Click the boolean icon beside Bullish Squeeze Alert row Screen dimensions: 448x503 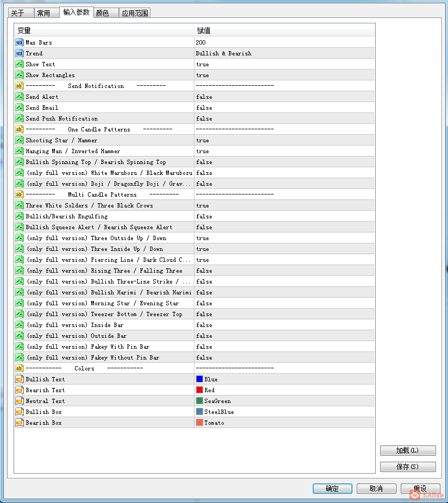click(19, 227)
